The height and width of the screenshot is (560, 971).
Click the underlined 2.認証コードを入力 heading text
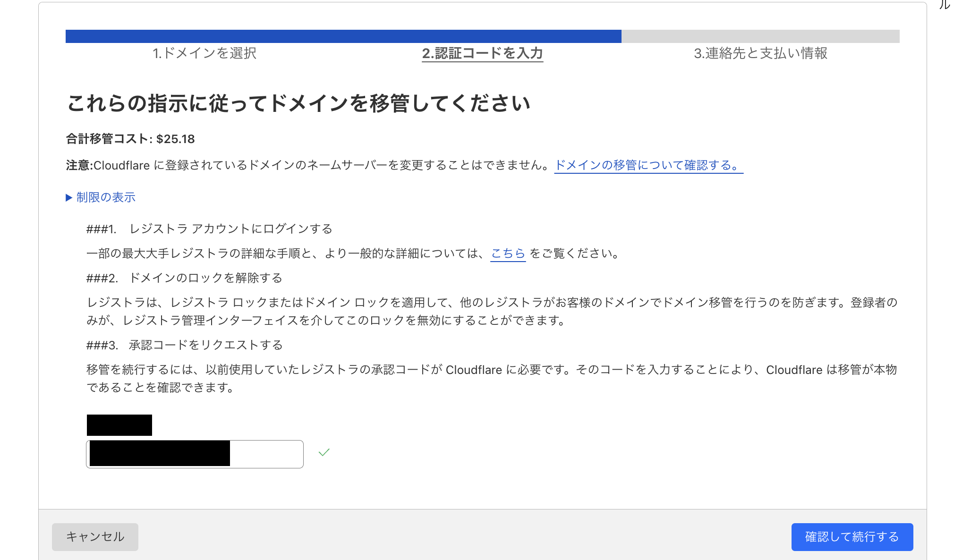(x=482, y=54)
